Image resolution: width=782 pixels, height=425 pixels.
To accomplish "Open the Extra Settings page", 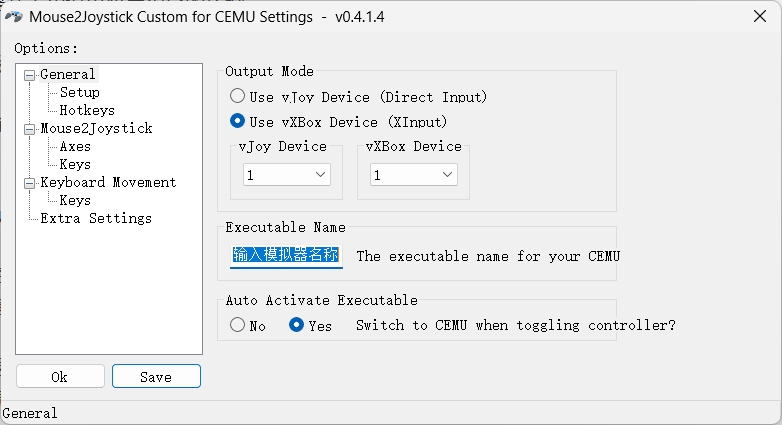I will pos(95,218).
